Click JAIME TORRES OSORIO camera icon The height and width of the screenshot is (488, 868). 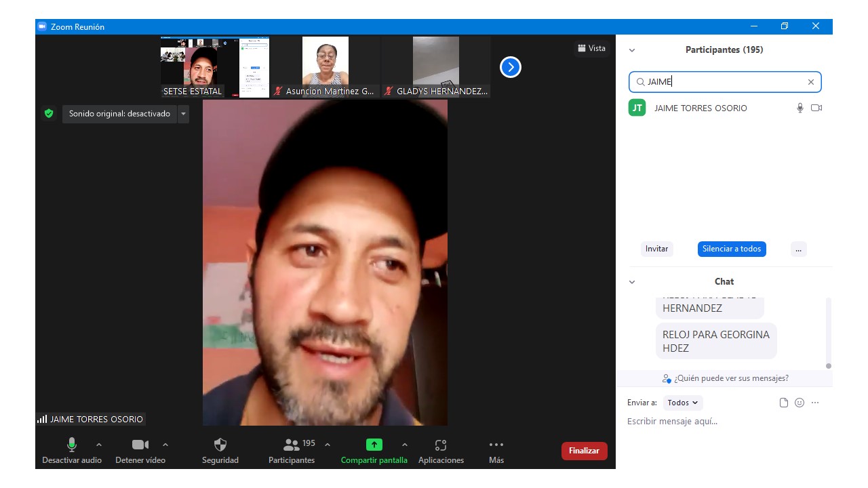(x=816, y=108)
